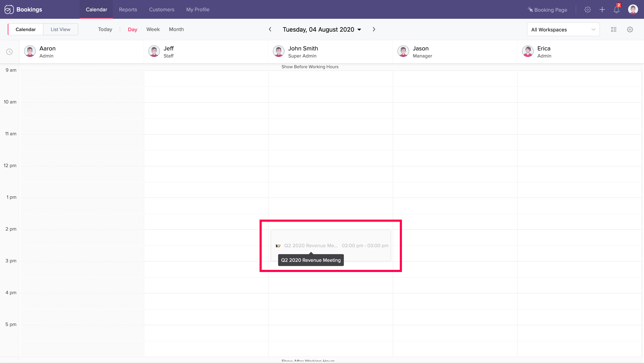
Task: Click the Bookings logo icon
Action: coord(9,10)
